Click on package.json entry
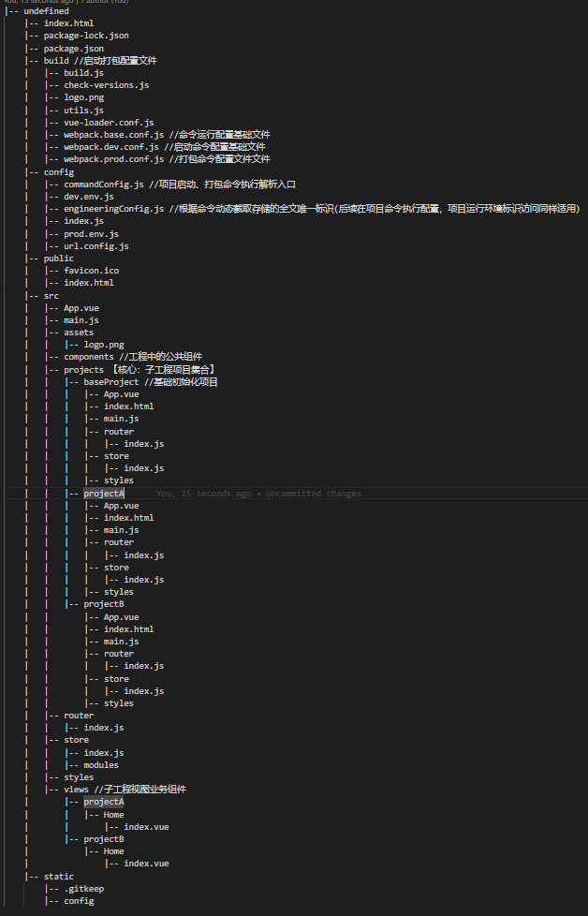588x916 pixels. tap(73, 48)
